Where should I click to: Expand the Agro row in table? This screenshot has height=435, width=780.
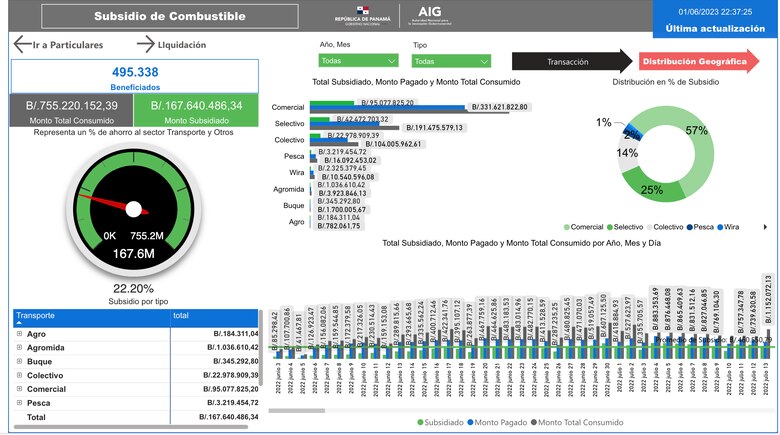click(x=19, y=334)
